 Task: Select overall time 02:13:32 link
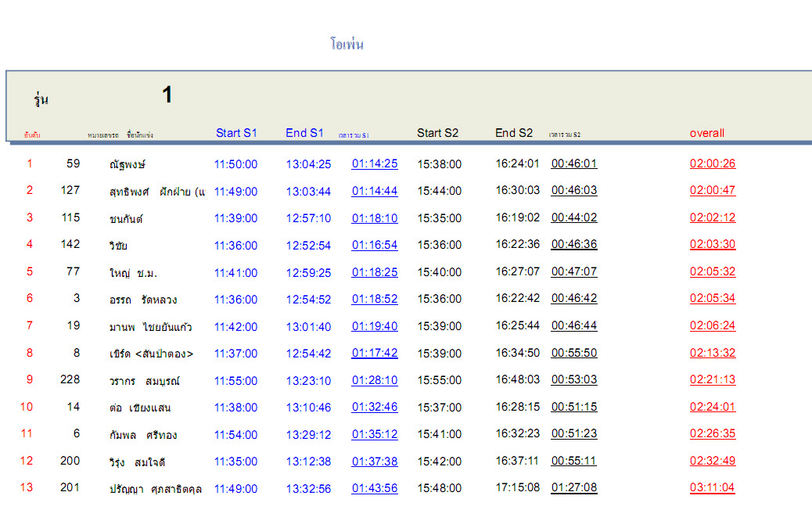click(712, 354)
